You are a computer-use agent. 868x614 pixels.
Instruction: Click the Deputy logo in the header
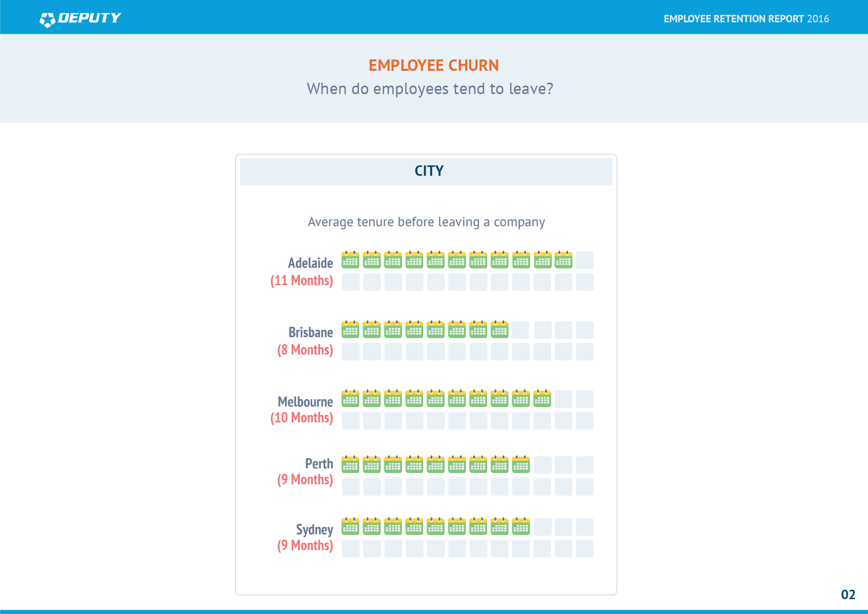tap(80, 19)
